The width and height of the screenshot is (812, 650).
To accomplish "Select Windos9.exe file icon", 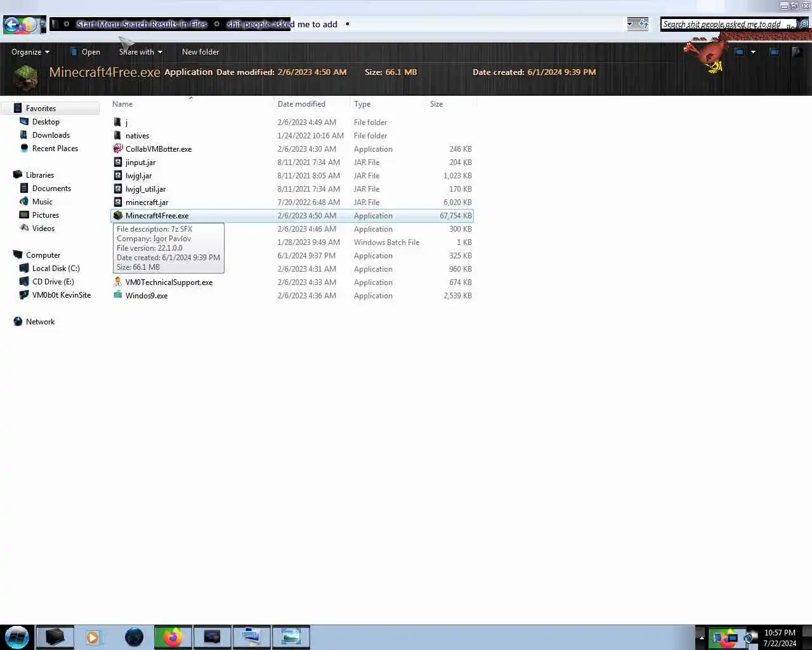I will (117, 296).
